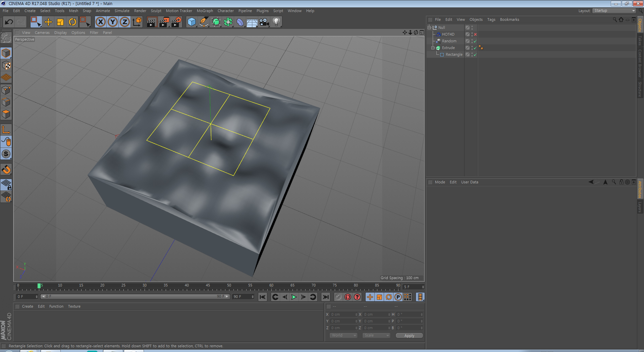
Task: Add a light bulb object
Action: 276,22
